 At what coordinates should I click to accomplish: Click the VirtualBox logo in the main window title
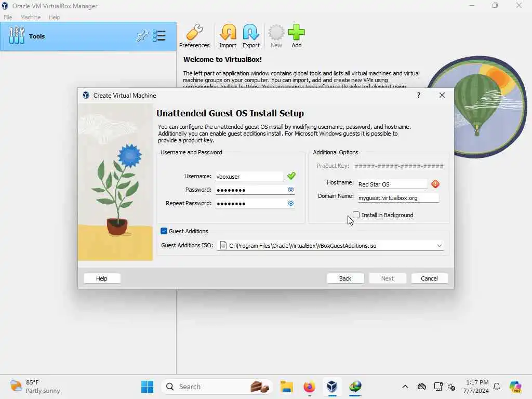pyautogui.click(x=5, y=6)
